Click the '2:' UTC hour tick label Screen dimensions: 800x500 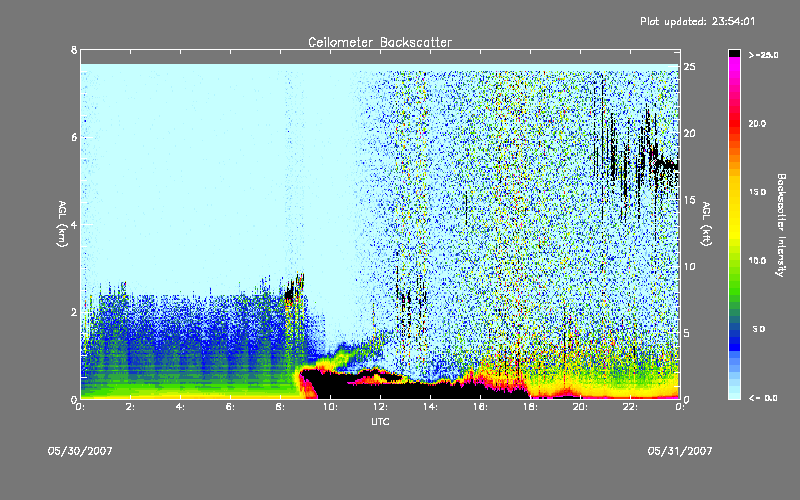pos(131,407)
